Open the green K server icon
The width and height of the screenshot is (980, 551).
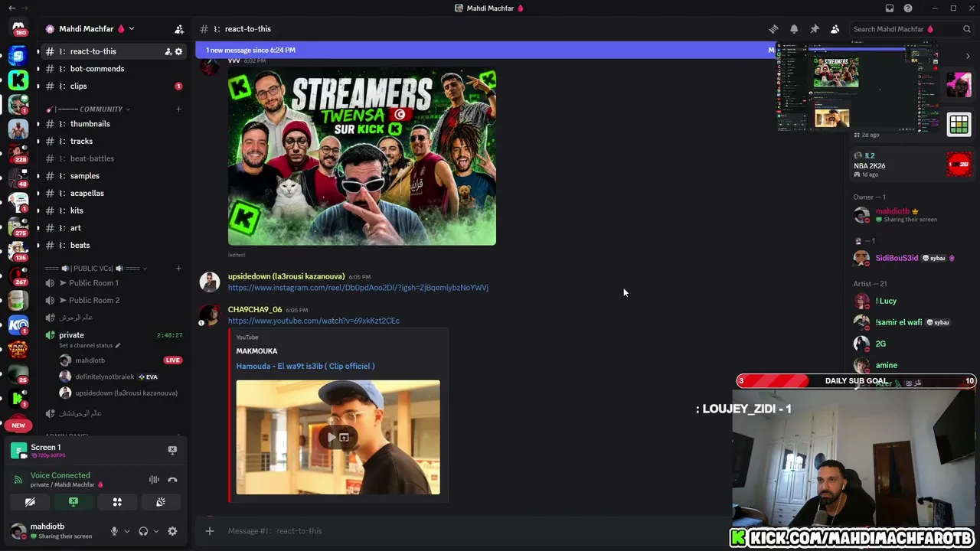18,80
